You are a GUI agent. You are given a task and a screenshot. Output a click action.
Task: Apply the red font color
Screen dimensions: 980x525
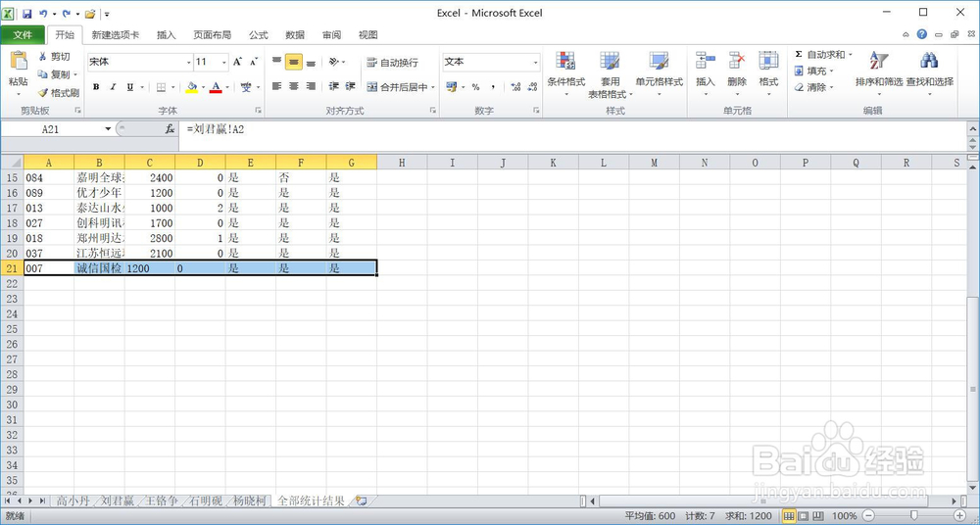pos(216,87)
